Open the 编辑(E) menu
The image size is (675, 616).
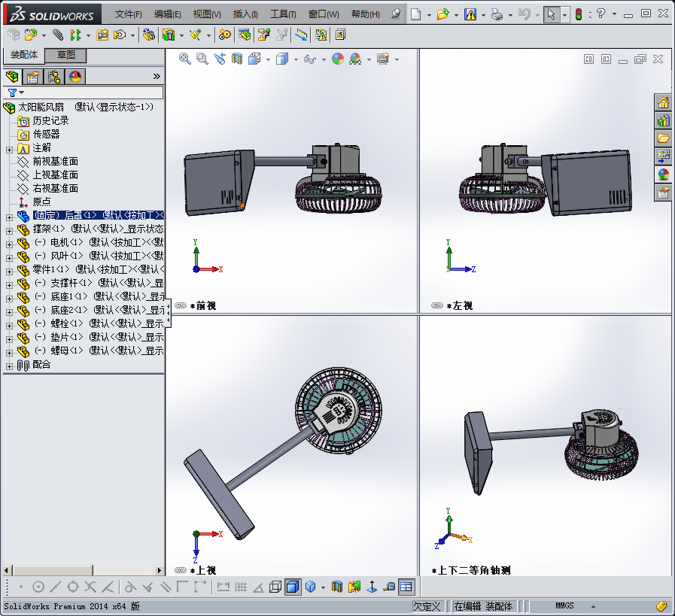(x=168, y=14)
